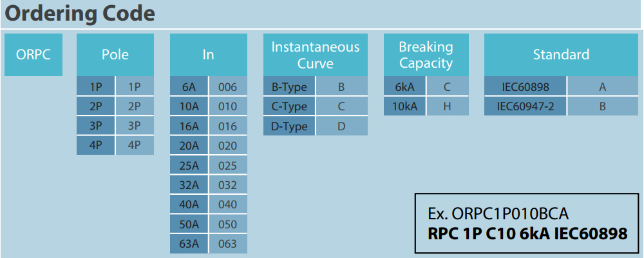Click the 63A current rating
Viewport: 644px width, 258px height.
click(x=189, y=244)
